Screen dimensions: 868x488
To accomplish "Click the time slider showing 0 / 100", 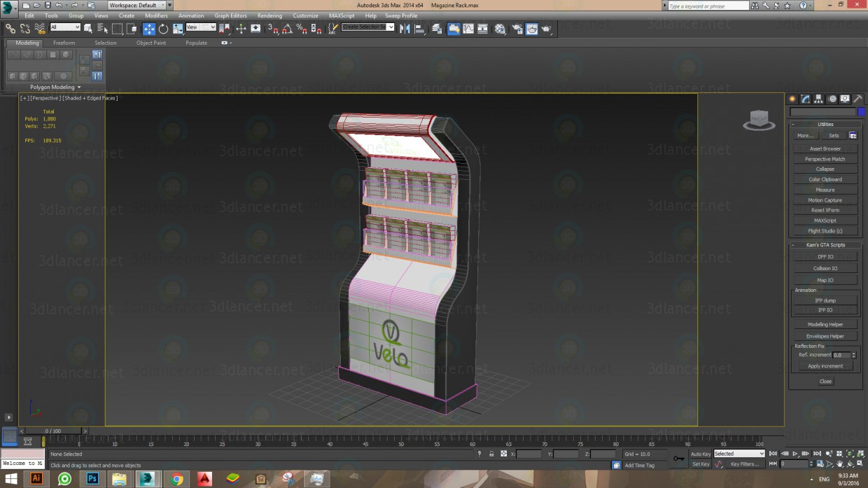I will pos(53,431).
